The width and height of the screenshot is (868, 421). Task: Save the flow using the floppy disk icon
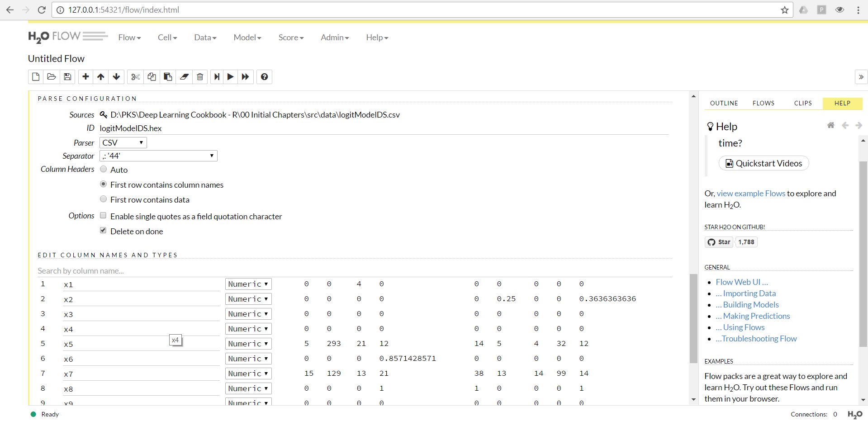coord(67,77)
